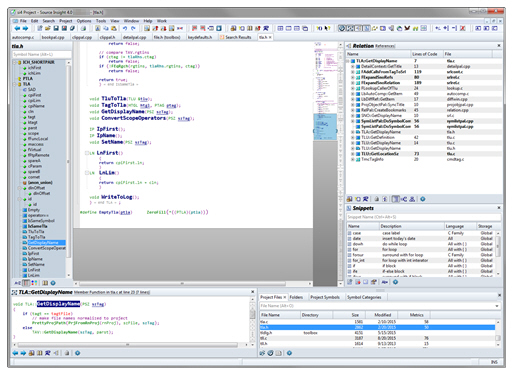Click the red X icon in main toolbar
Image resolution: width=515 pixels, height=376 pixels.
pyautogui.click(x=463, y=29)
